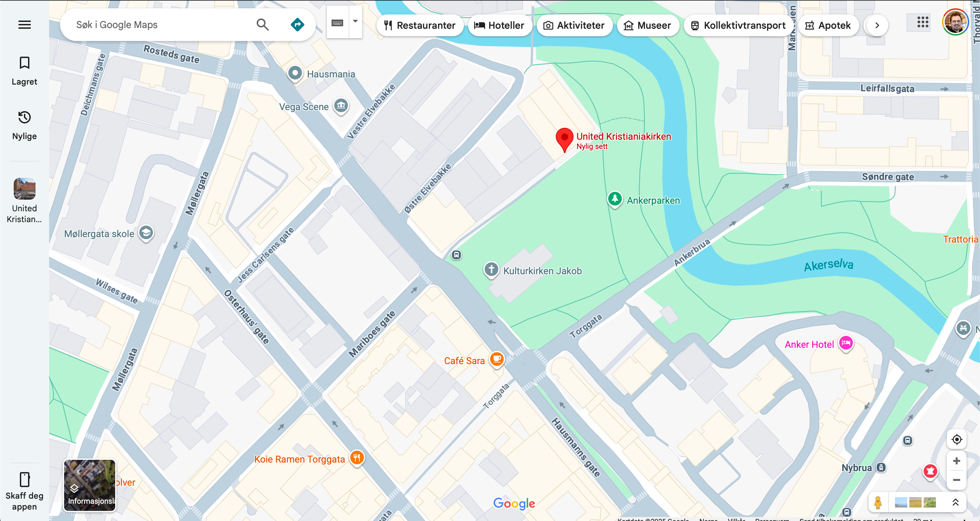Click the Trattoria place label
Screen dimensions: 980x521
tap(960, 240)
